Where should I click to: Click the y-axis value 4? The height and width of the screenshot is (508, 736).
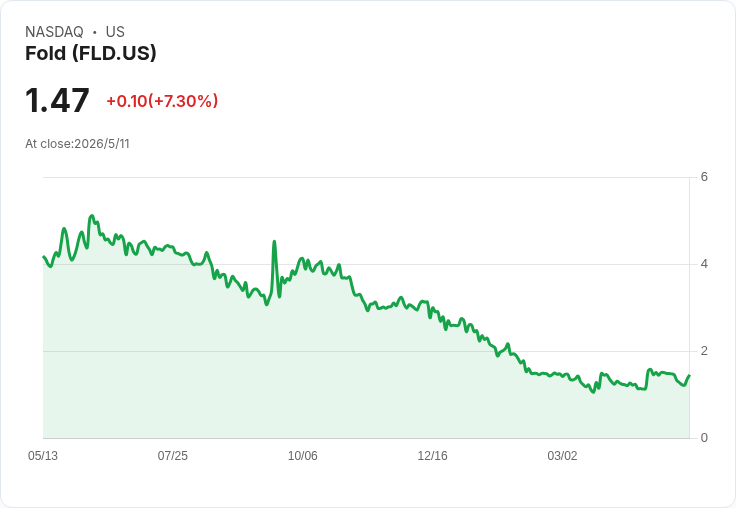704,264
